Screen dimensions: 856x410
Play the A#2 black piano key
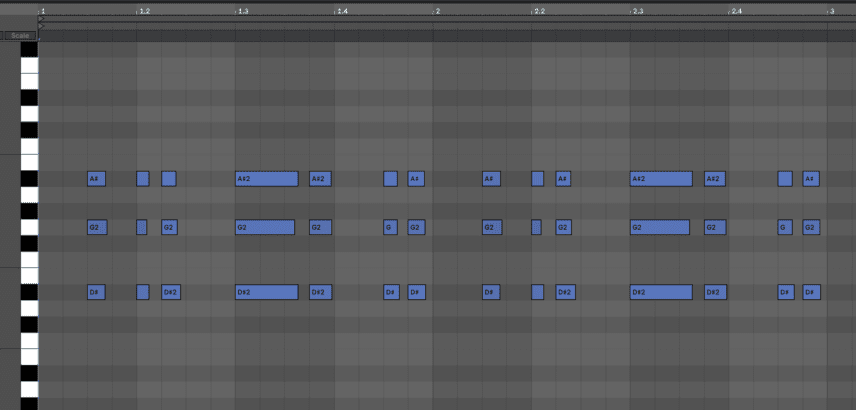click(29, 179)
